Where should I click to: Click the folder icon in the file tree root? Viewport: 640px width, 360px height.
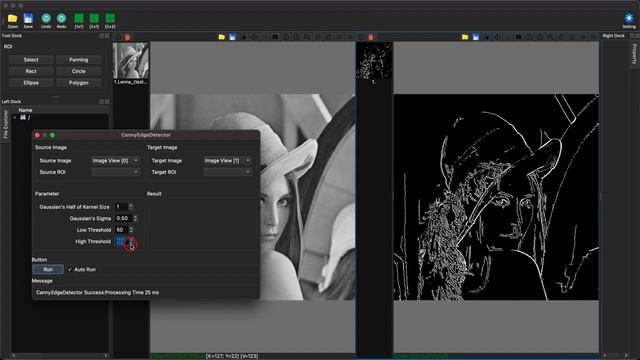23,118
